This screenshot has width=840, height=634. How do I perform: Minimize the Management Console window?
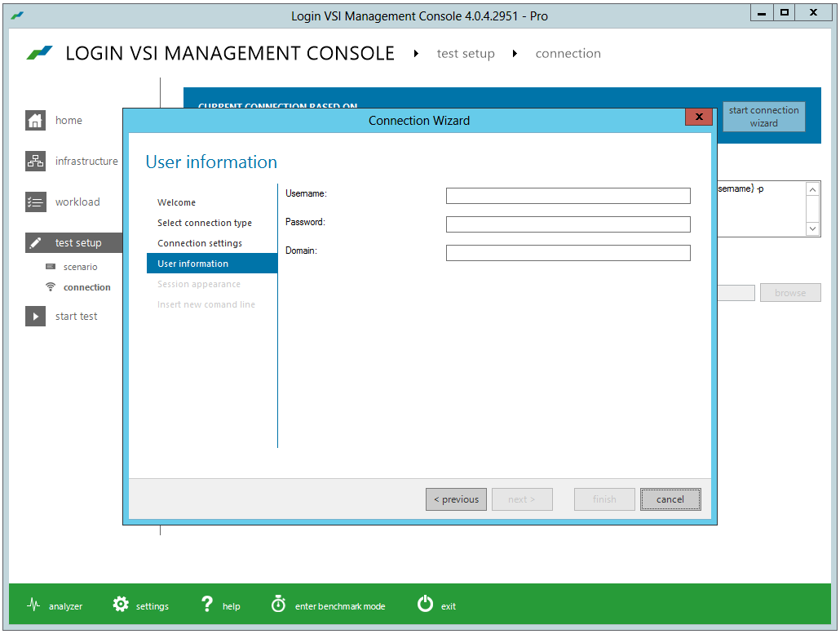(762, 13)
